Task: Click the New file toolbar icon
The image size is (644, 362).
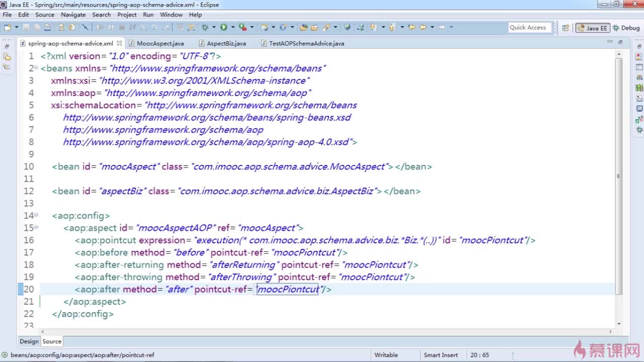Action: [8, 27]
